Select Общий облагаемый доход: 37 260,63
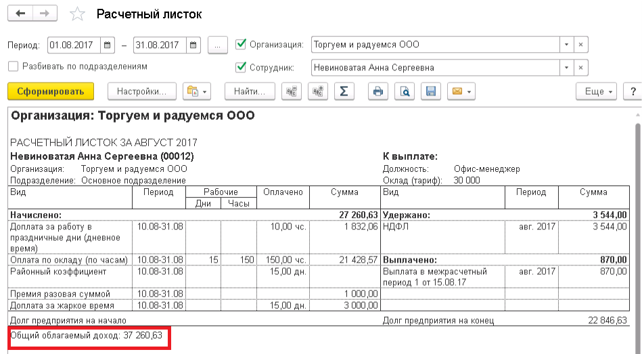 pos(87,335)
